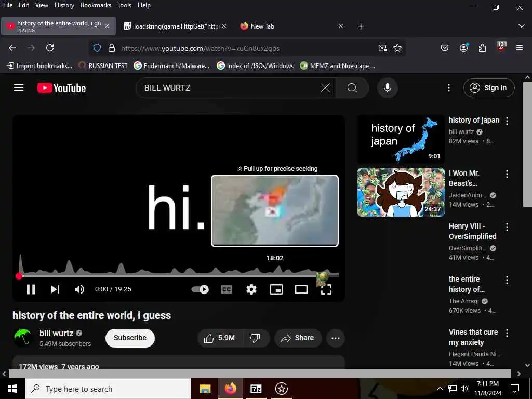Open the RUSSIAN TEST bookmark
This screenshot has width=532, height=399.
(x=103, y=66)
